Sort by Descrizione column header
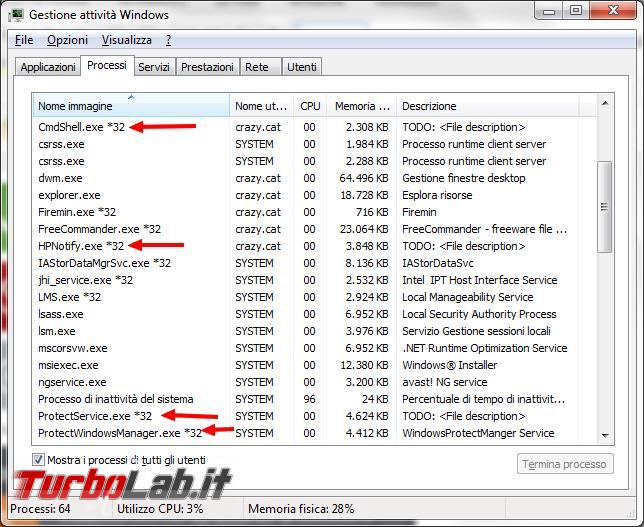The height and width of the screenshot is (527, 644). 488,106
